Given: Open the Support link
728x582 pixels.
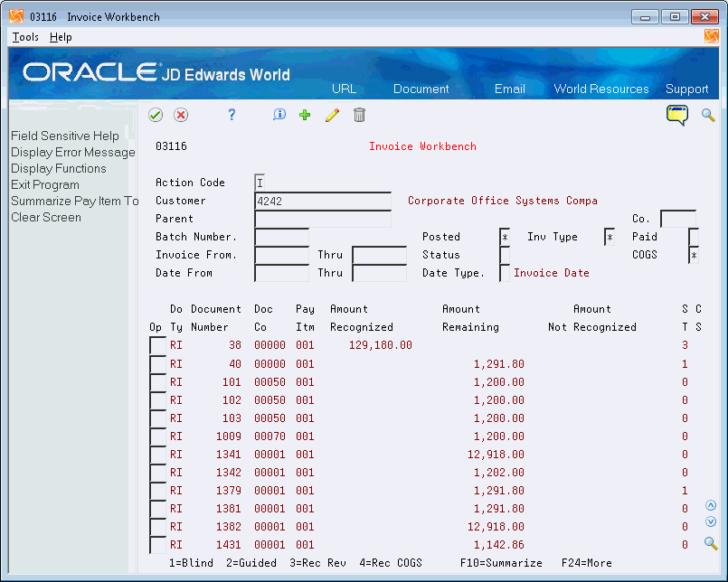Looking at the screenshot, I should 687,89.
